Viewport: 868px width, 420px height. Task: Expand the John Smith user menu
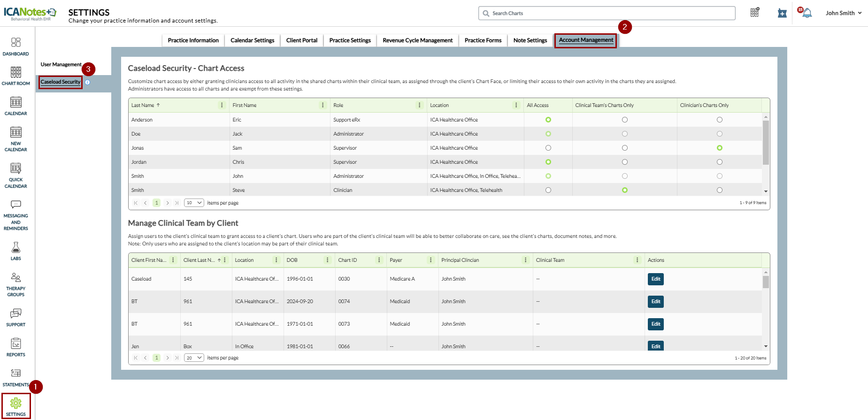pyautogui.click(x=843, y=13)
